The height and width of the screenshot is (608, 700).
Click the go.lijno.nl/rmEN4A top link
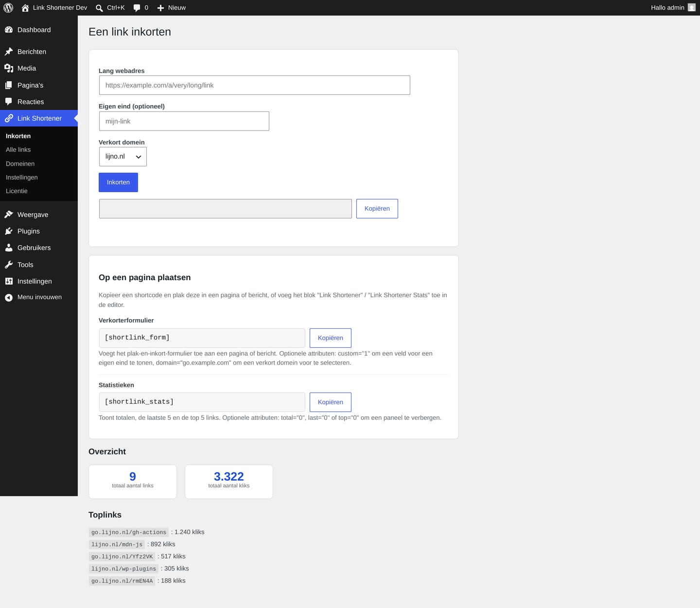point(122,581)
